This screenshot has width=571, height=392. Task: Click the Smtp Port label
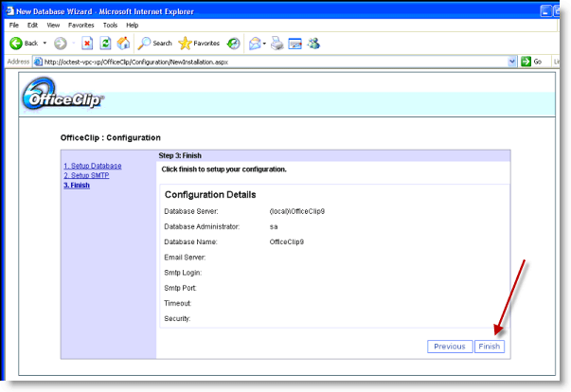click(x=180, y=288)
